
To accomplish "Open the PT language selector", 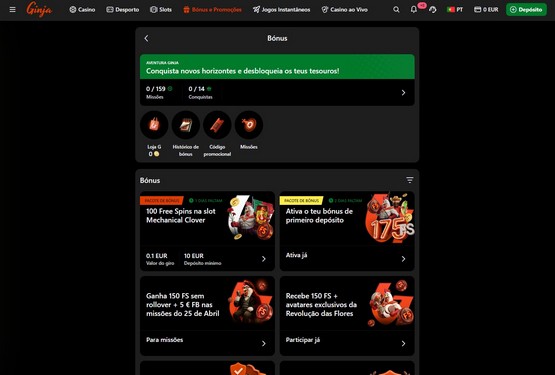I will 455,10.
